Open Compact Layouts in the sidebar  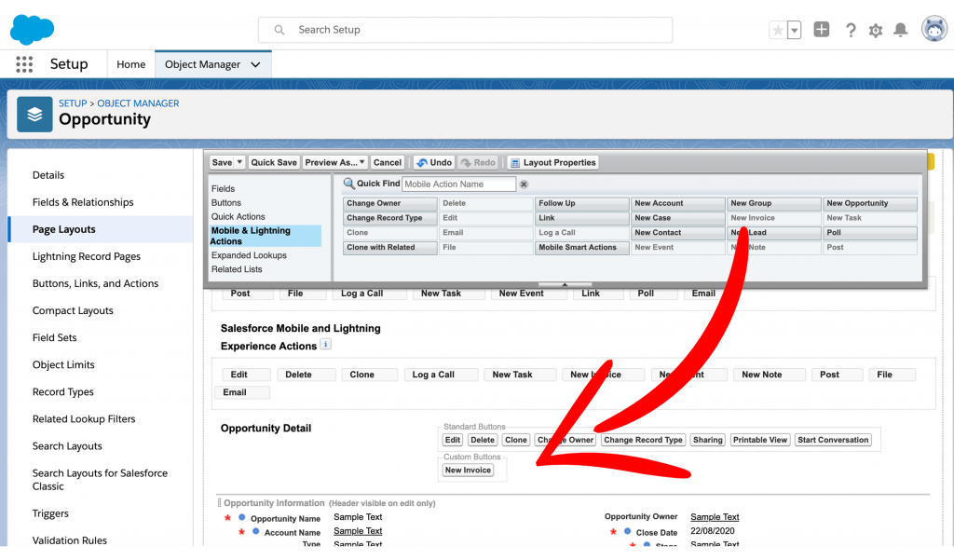click(x=73, y=310)
